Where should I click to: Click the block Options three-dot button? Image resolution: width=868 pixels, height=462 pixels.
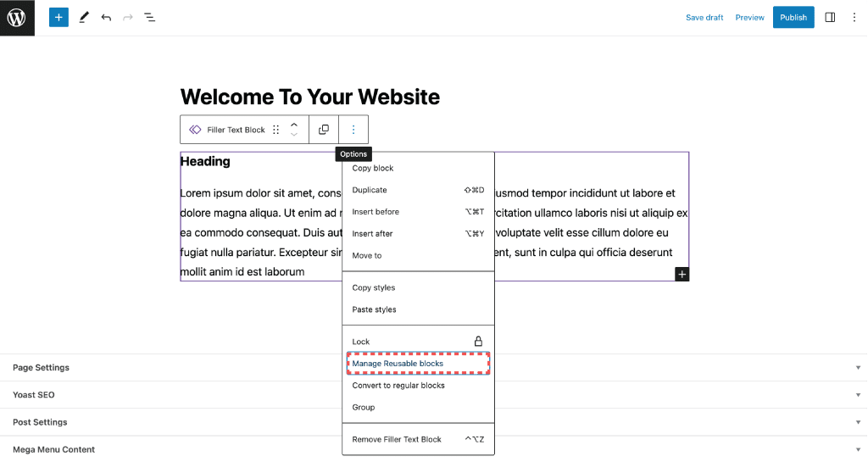tap(353, 130)
